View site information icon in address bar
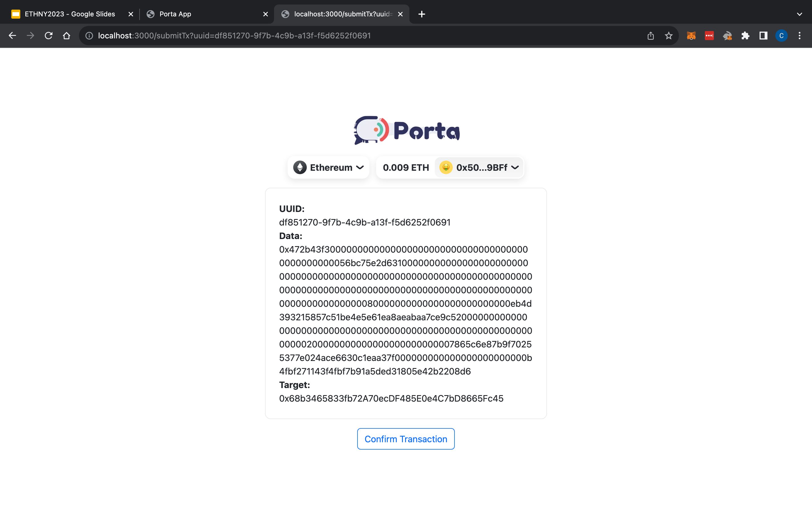 [89, 36]
